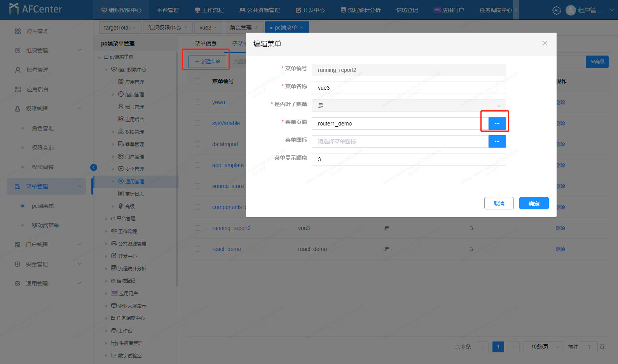The height and width of the screenshot is (364, 618).
Task: Click the AI assistant icon in header
Action: [556, 10]
